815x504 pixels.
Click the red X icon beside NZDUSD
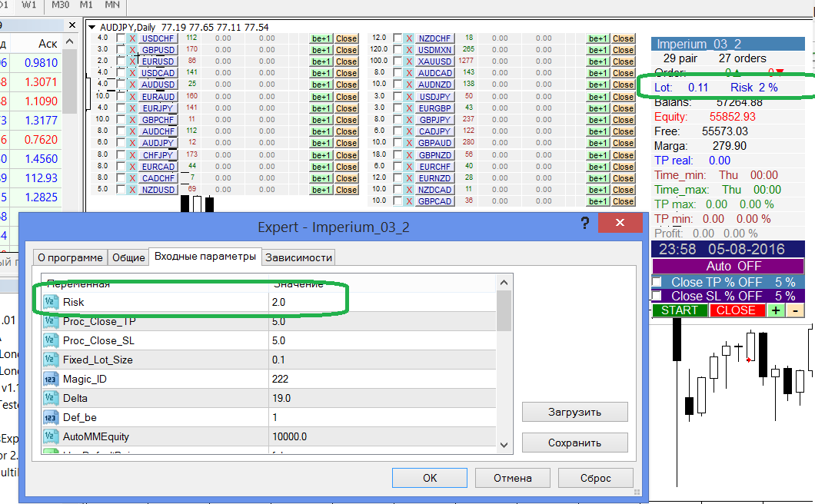point(132,190)
